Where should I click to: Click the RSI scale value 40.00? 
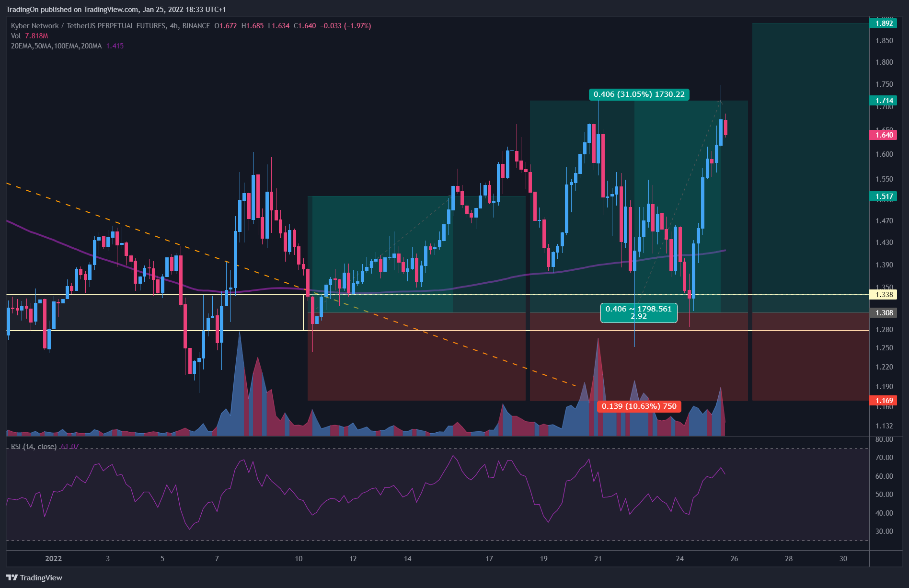(x=884, y=513)
